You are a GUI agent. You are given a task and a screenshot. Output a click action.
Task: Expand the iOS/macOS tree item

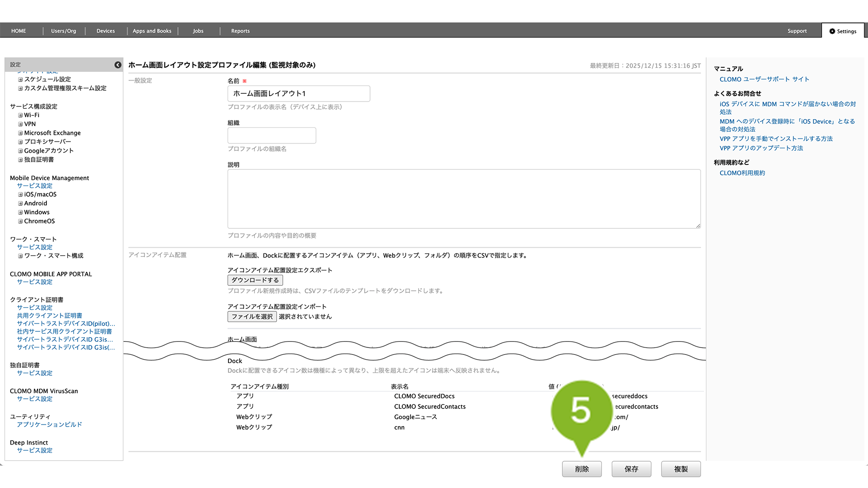pyautogui.click(x=21, y=195)
